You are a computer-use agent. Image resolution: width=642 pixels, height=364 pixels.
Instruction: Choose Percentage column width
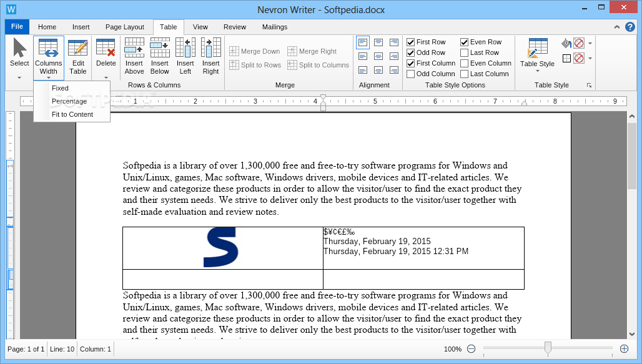72,101
